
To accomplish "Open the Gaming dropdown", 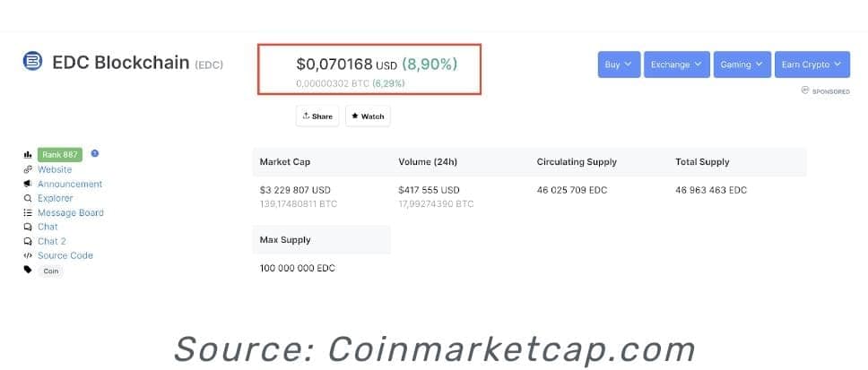I will 742,65.
